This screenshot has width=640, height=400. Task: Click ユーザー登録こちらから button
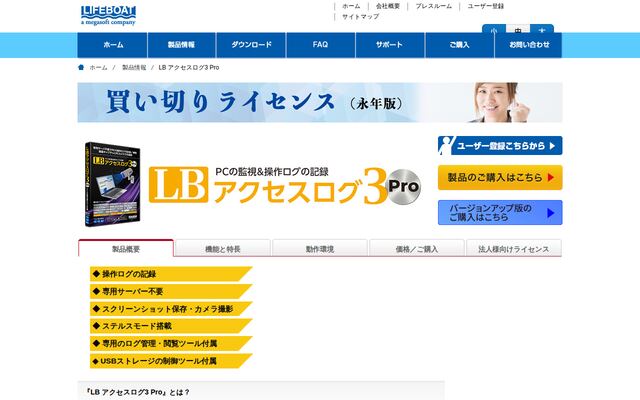point(500,146)
